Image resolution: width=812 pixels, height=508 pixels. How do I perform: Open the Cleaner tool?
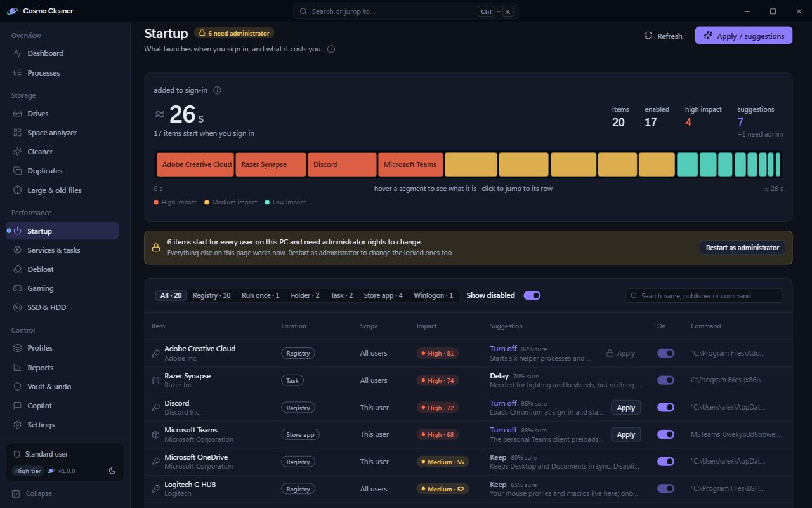pyautogui.click(x=62, y=152)
